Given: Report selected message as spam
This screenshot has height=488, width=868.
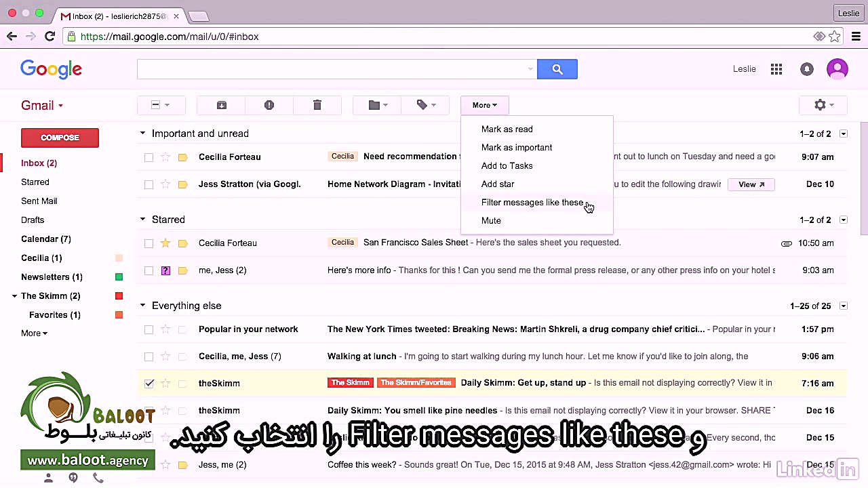Looking at the screenshot, I should tap(269, 105).
